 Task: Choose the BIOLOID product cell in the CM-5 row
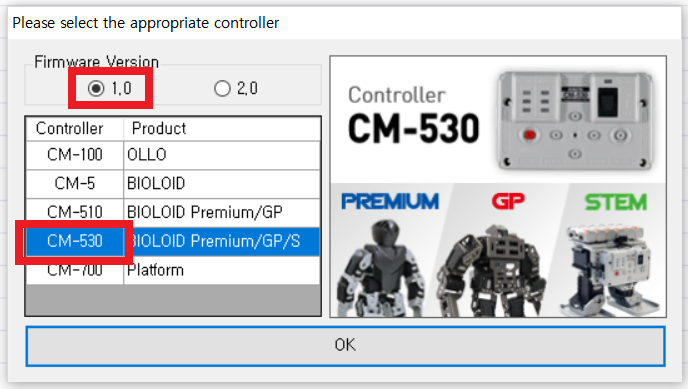pos(222,184)
